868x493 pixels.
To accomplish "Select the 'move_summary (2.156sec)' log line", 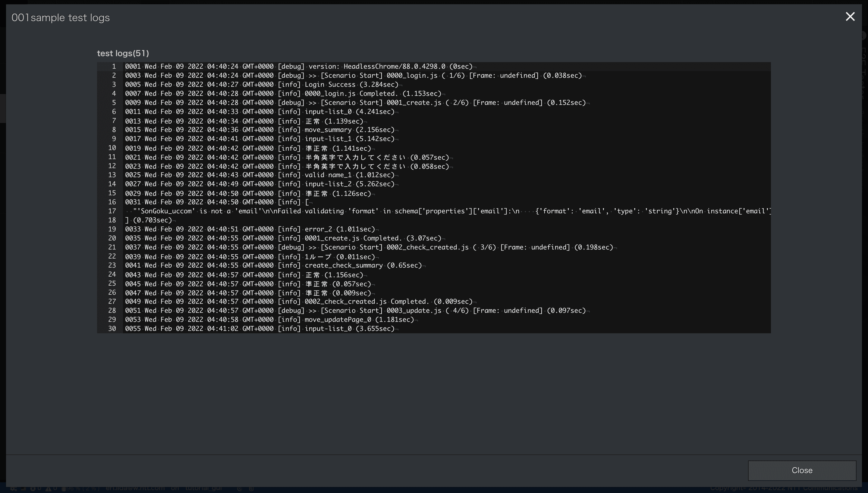I will (x=262, y=130).
